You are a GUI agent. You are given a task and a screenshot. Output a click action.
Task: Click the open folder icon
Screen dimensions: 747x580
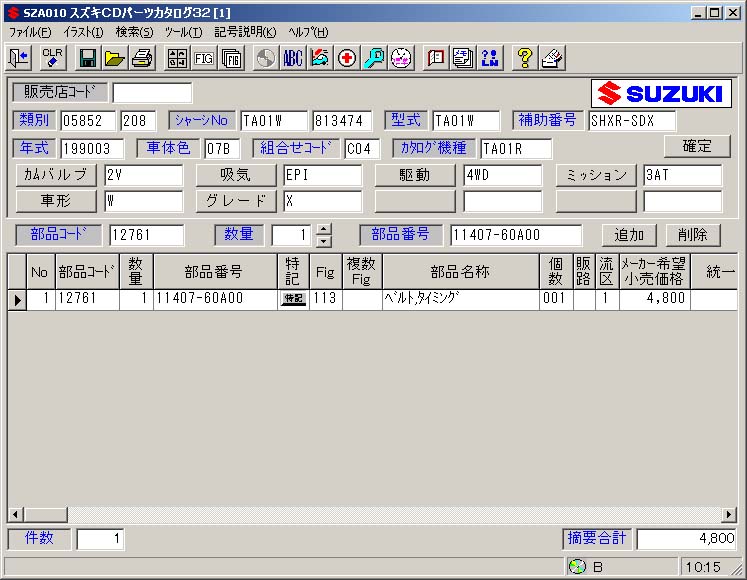pos(115,58)
